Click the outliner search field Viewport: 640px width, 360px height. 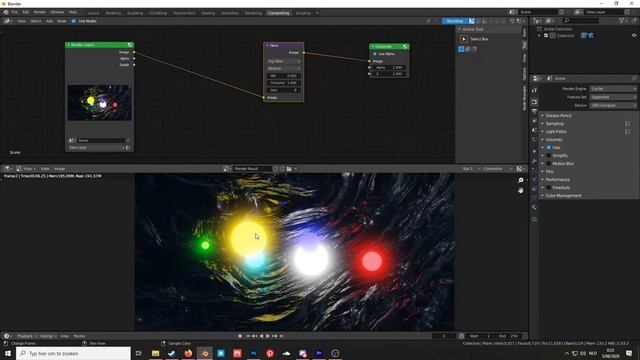coord(581,20)
